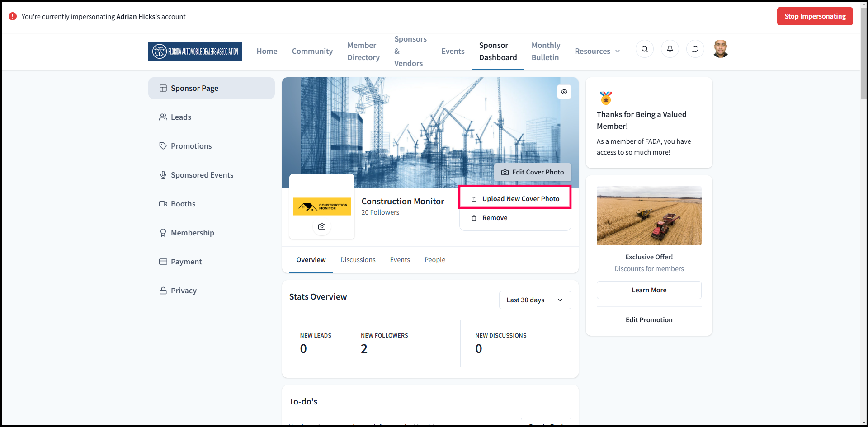
Task: Click the red alert icon in impersonation banner
Action: click(x=13, y=16)
